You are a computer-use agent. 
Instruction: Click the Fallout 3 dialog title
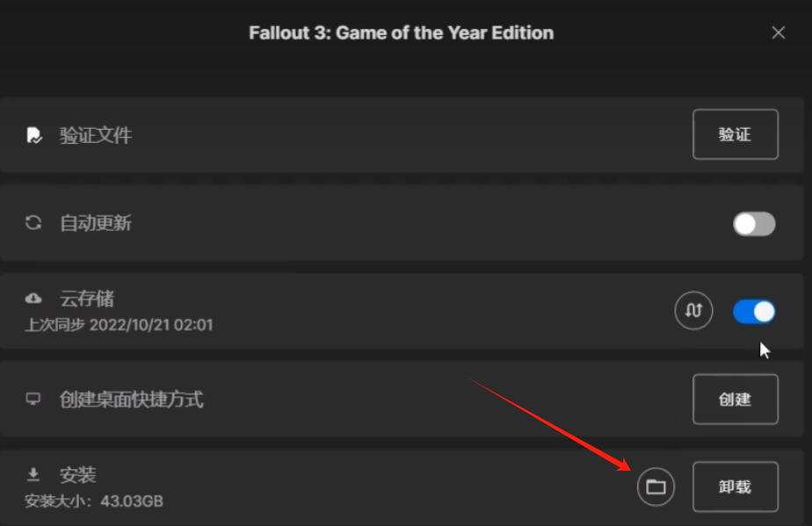pyautogui.click(x=402, y=32)
